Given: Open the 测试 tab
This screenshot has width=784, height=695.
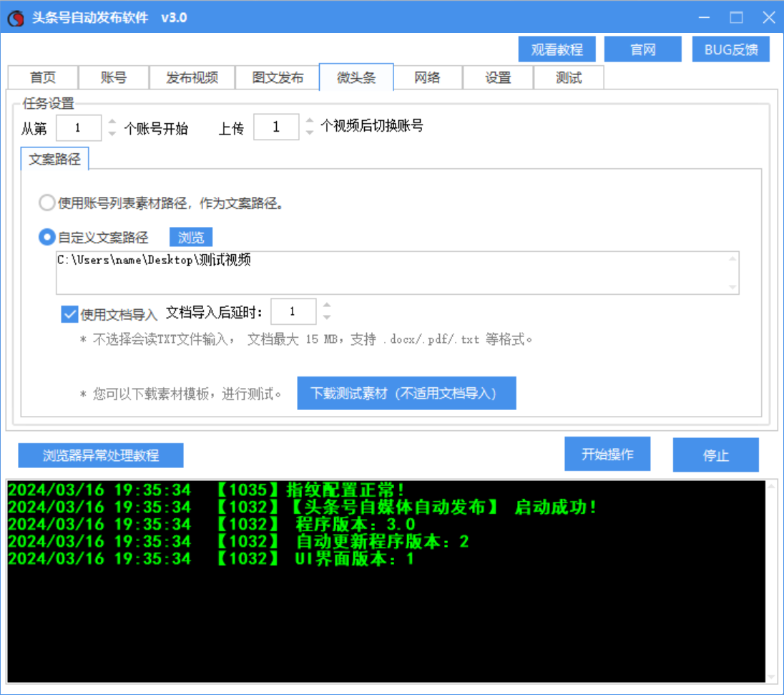Looking at the screenshot, I should pos(569,77).
